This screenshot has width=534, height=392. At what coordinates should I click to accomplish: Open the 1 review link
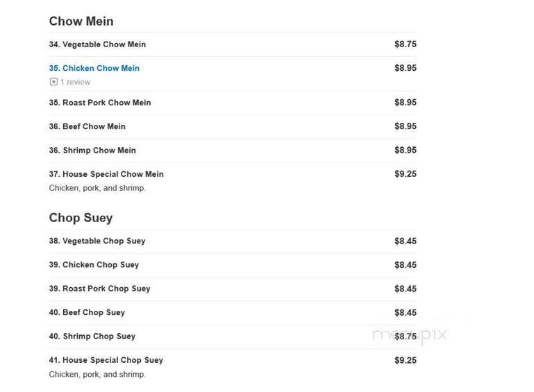[x=75, y=82]
